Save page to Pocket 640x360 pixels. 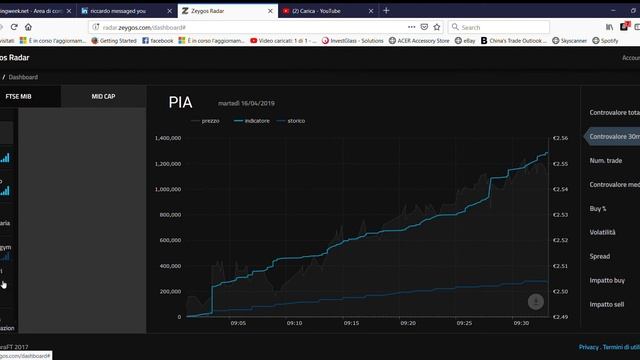coord(424,27)
